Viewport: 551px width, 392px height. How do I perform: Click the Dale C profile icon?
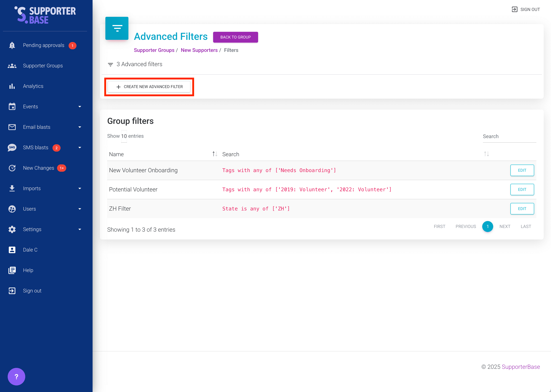point(12,250)
